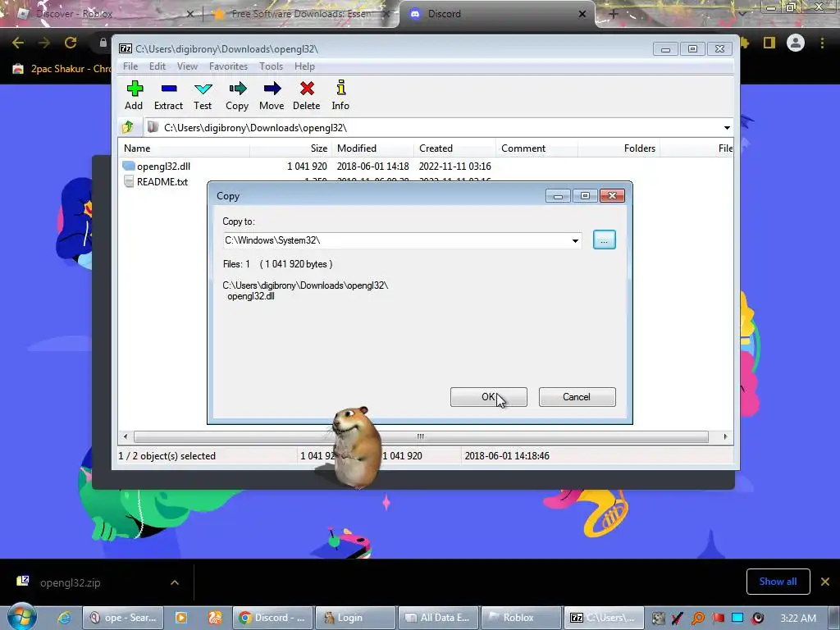Screen dimensions: 840x630
Task: Sort by Created column header
Action: click(x=454, y=148)
